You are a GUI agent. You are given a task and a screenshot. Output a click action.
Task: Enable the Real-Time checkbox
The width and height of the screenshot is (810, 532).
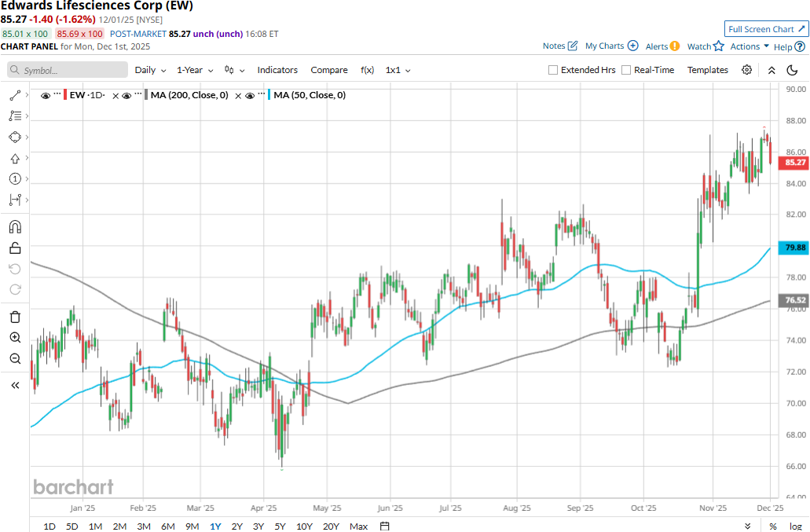[626, 70]
